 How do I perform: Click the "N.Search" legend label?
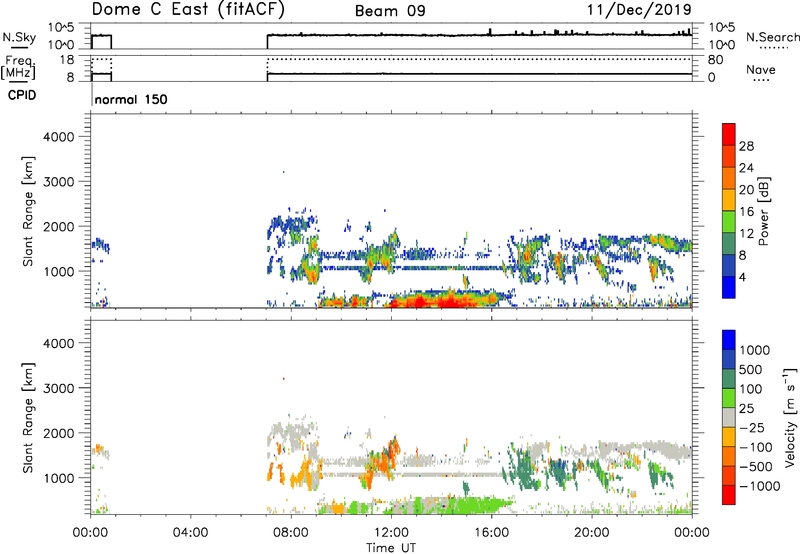click(x=772, y=37)
